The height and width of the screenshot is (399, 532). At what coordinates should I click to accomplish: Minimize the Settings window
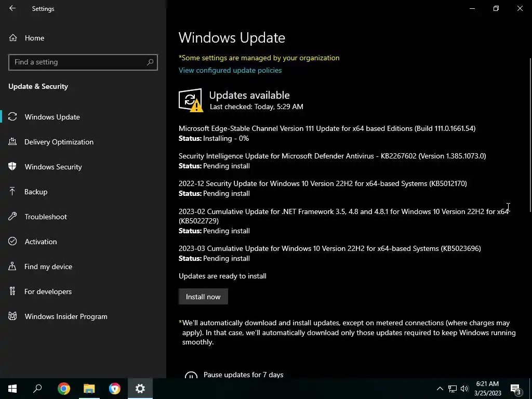tap(472, 8)
